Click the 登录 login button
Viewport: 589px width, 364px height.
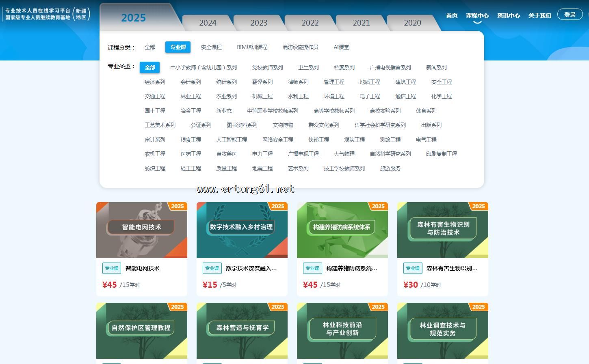click(570, 15)
